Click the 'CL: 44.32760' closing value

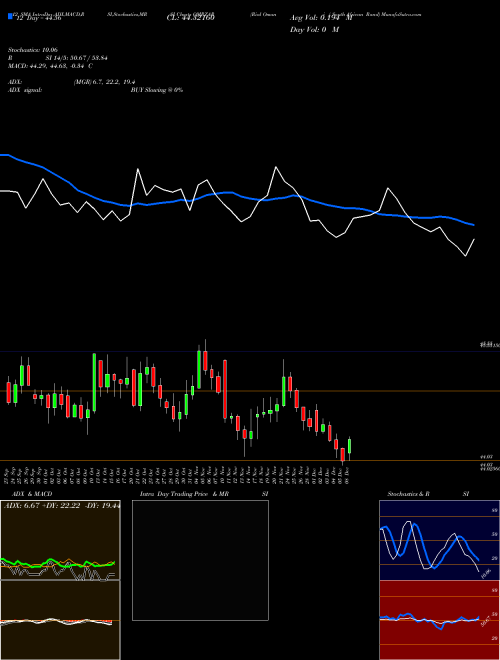click(x=190, y=18)
